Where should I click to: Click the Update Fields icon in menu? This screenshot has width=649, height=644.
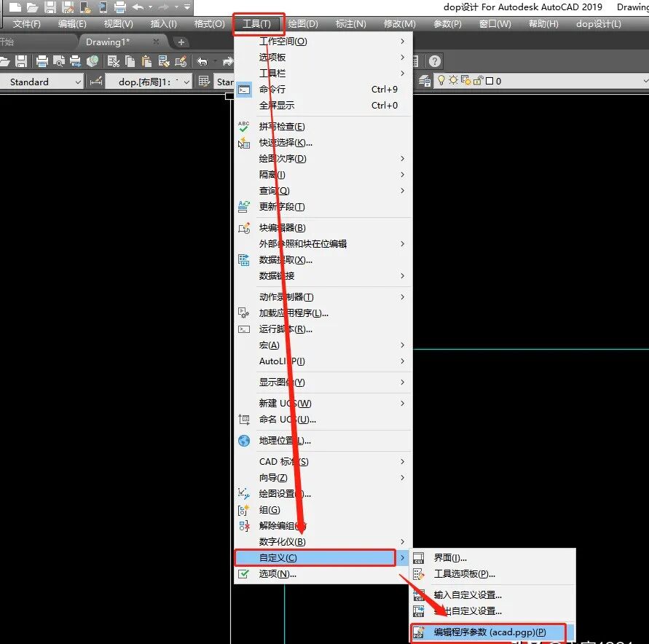tap(244, 206)
